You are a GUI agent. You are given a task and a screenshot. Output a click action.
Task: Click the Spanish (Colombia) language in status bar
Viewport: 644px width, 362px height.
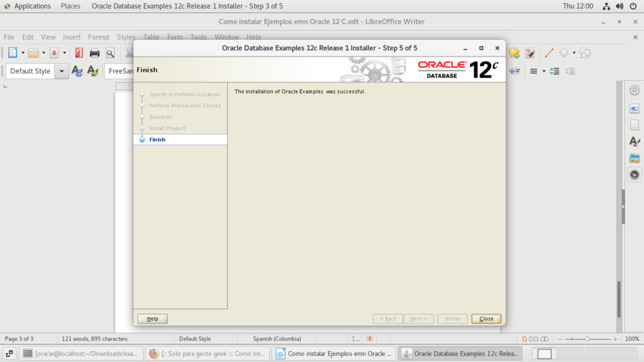[x=277, y=339]
